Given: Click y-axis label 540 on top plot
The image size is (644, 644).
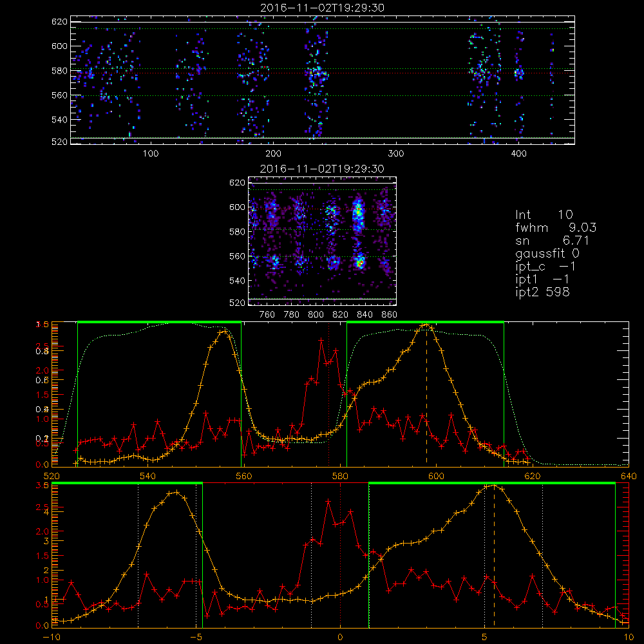Looking at the screenshot, I should [59, 120].
